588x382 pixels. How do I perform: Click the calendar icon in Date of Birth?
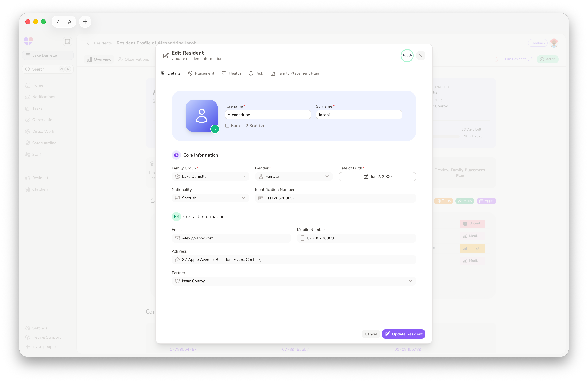[366, 177]
